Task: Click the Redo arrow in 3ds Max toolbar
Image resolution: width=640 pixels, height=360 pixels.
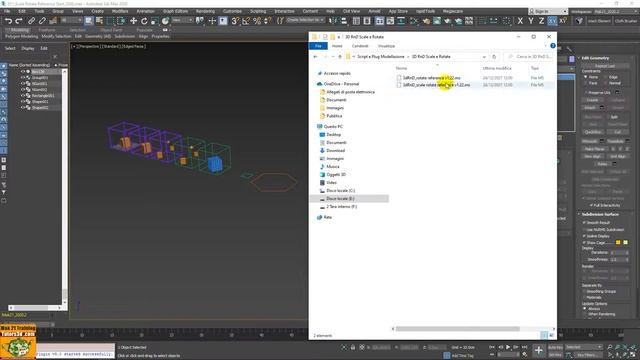Action: click(19, 20)
